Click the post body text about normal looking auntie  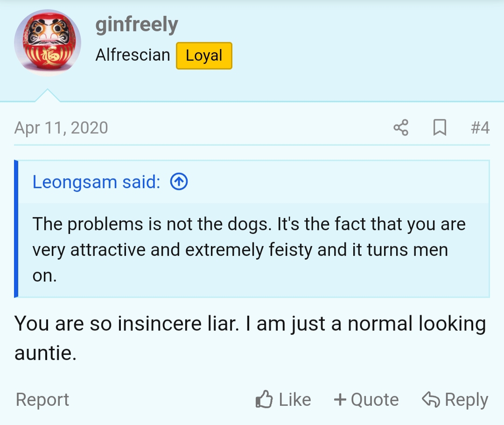point(250,338)
